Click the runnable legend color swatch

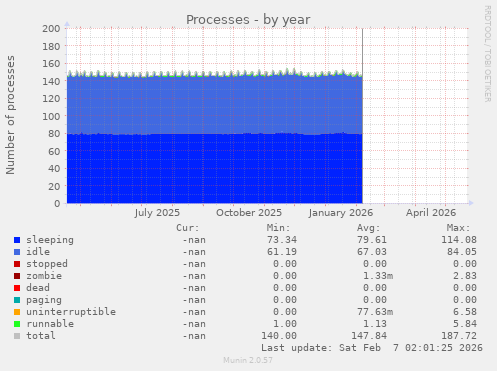17,324
